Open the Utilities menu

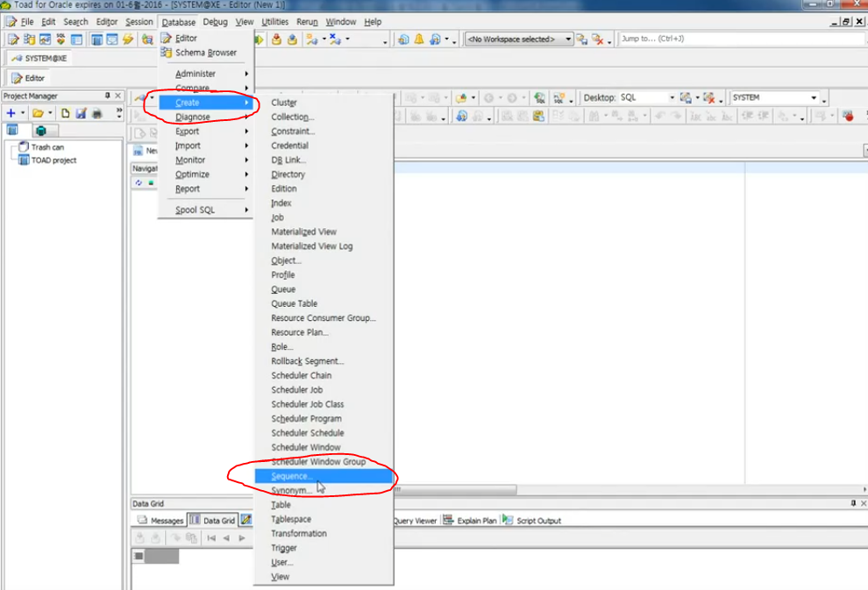(x=274, y=22)
